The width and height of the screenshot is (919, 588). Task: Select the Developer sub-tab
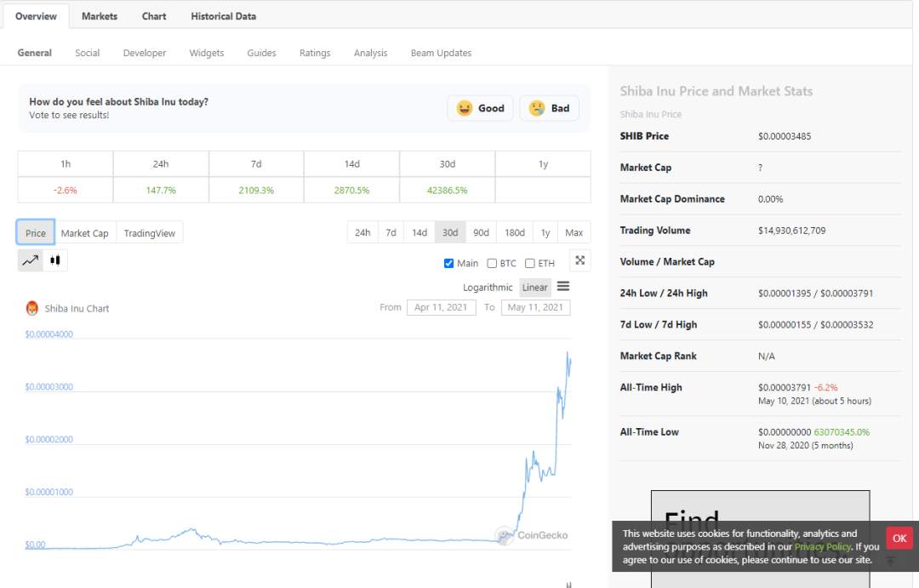[x=144, y=53]
